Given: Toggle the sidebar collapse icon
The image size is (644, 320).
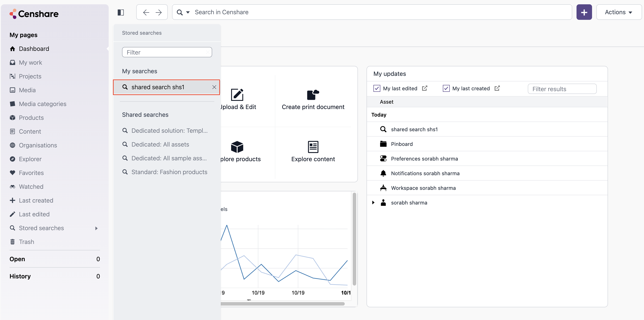Looking at the screenshot, I should [x=121, y=12].
